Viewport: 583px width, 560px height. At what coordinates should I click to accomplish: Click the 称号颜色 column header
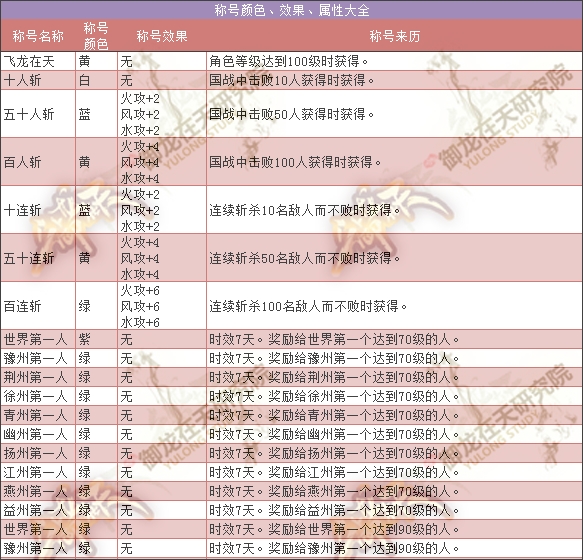[x=96, y=36]
